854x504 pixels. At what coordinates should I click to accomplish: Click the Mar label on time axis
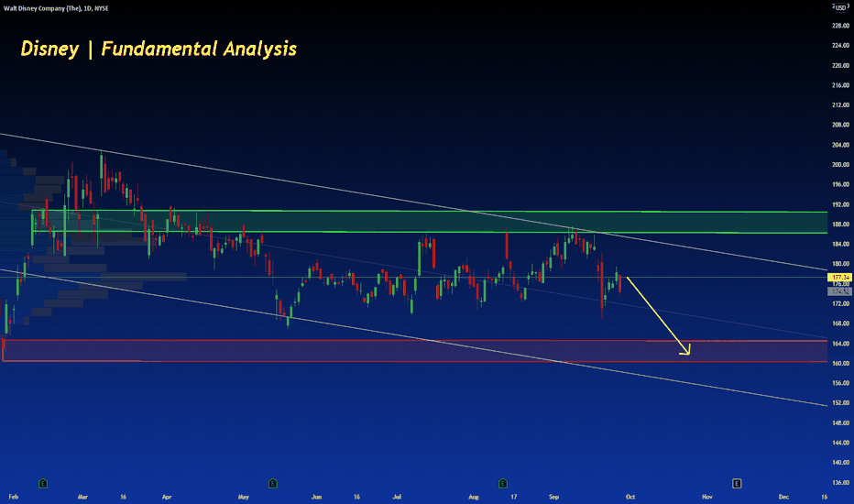[82, 497]
